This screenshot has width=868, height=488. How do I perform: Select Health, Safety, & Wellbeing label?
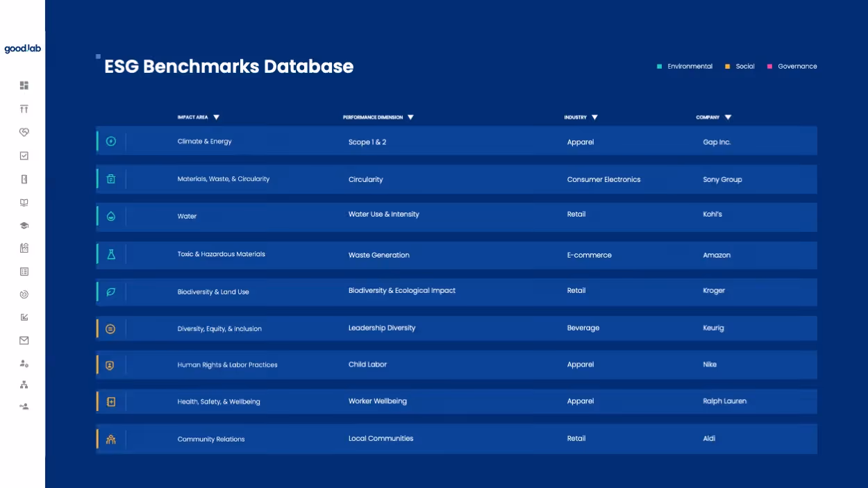pos(219,402)
